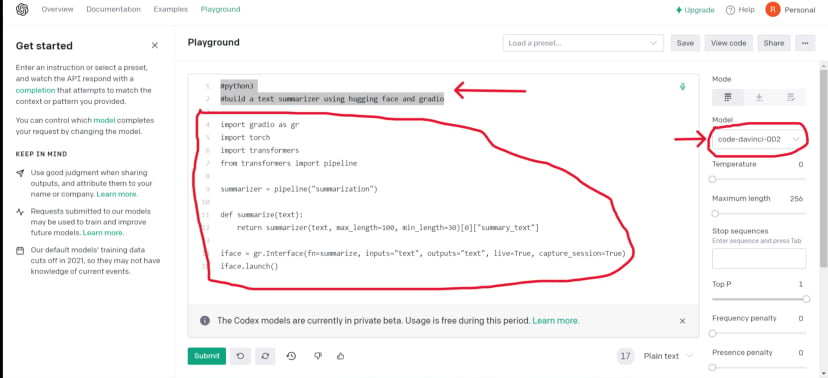Select the Complete mode icon
Viewport: 828px width, 378px height.
point(728,98)
